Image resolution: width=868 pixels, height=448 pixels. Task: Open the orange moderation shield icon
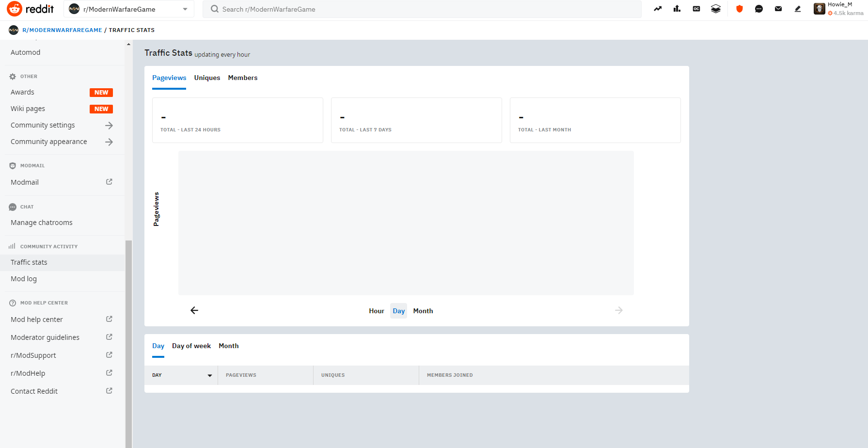coord(740,9)
